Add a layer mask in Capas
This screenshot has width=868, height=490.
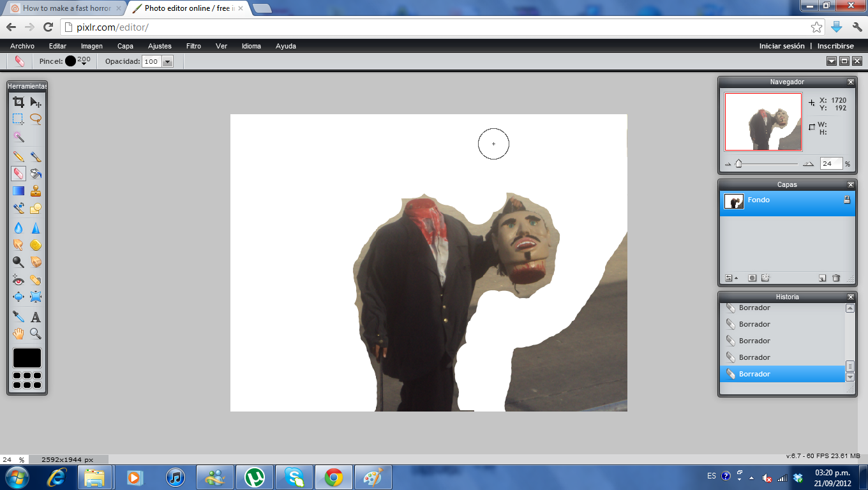(x=752, y=278)
